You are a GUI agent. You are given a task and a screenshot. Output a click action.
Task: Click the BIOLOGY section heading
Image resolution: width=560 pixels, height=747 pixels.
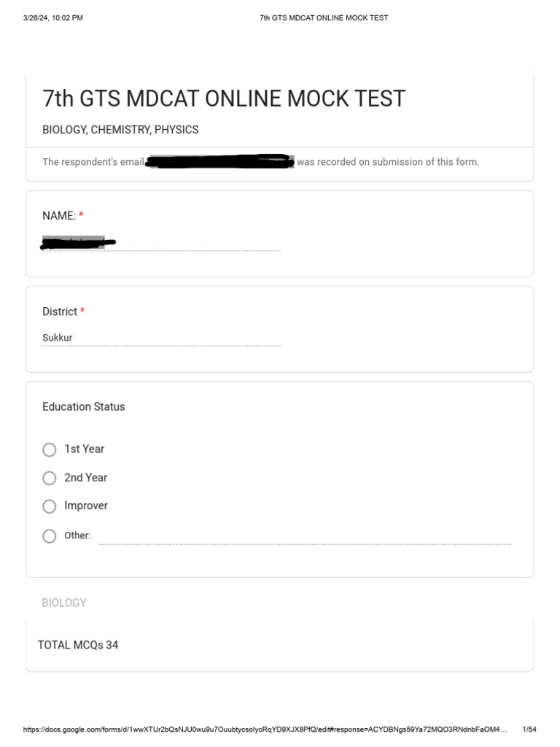click(x=64, y=603)
